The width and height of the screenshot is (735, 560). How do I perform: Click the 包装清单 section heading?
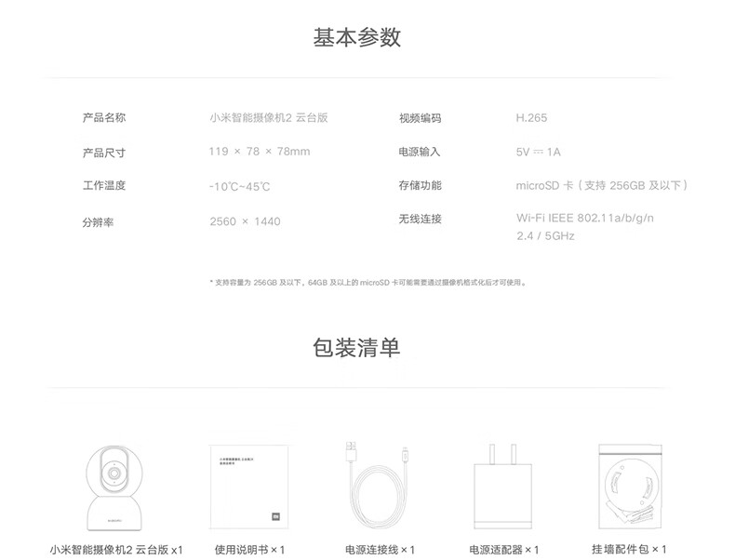point(357,348)
